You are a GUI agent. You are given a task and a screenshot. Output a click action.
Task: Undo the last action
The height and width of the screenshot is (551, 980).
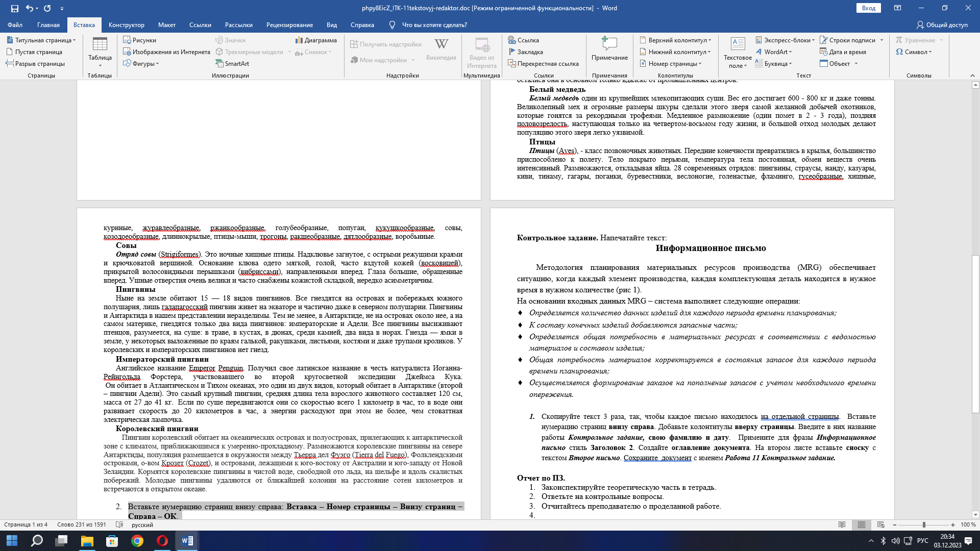coord(29,8)
